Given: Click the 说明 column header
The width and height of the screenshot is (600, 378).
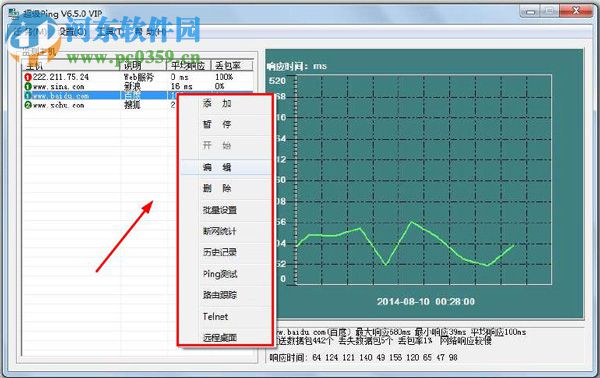Looking at the screenshot, I should click(143, 66).
